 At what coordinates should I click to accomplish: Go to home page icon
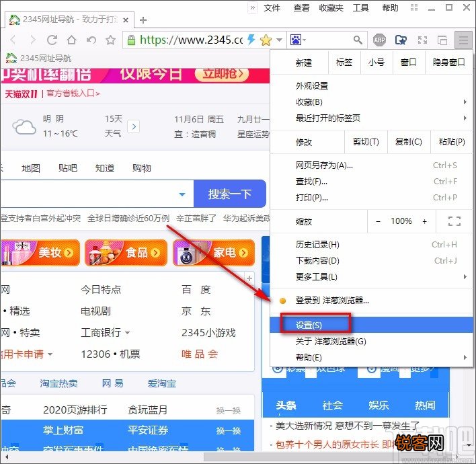72,40
